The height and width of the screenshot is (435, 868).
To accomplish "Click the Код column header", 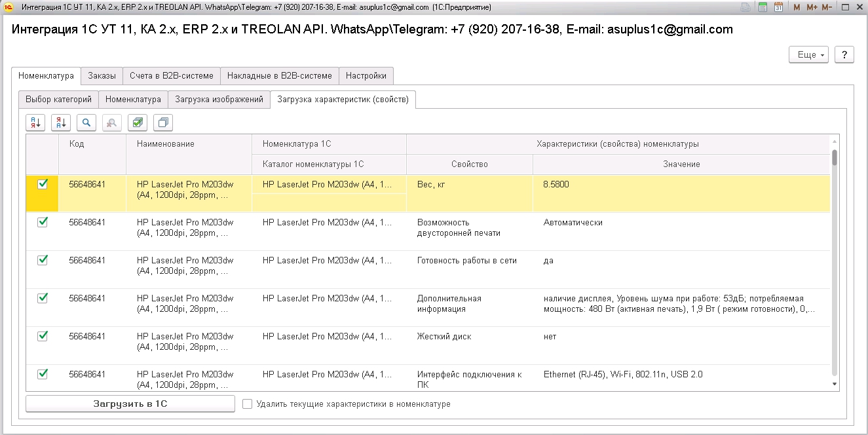I will tap(92, 155).
